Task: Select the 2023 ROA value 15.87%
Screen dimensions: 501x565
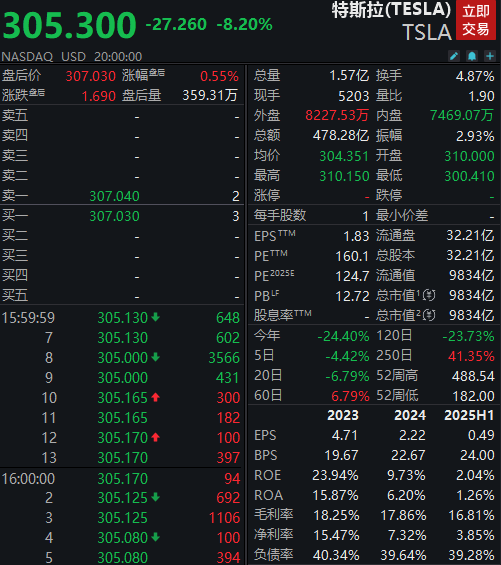Action: 335,495
